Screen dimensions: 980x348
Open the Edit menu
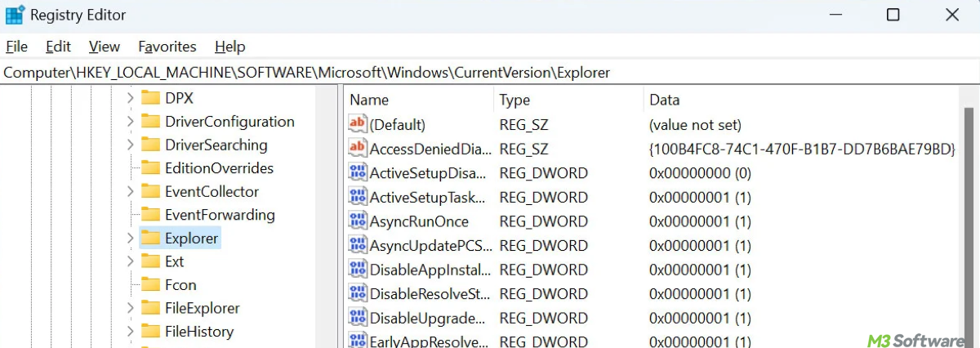(x=58, y=47)
